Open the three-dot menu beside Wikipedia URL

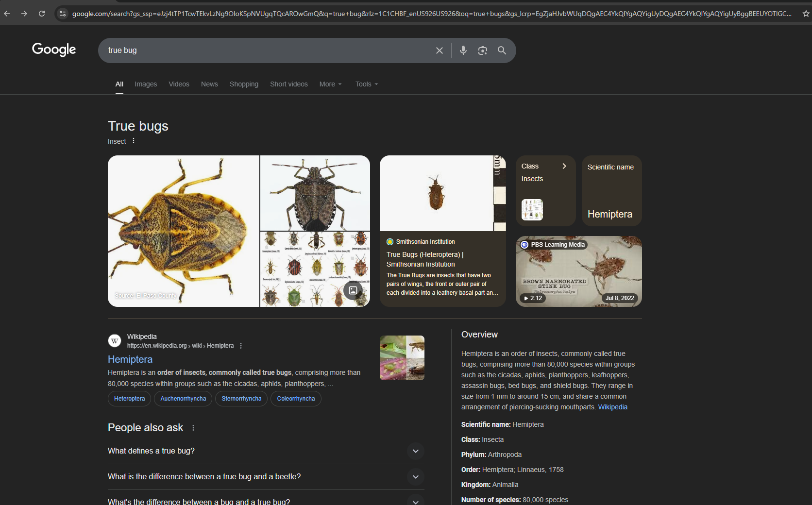pos(241,346)
